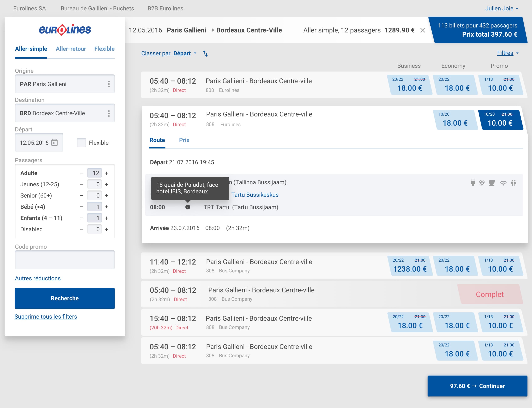The width and height of the screenshot is (532, 408).
Task: Select Economy 10/20 18.00 € fare
Action: pyautogui.click(x=455, y=120)
